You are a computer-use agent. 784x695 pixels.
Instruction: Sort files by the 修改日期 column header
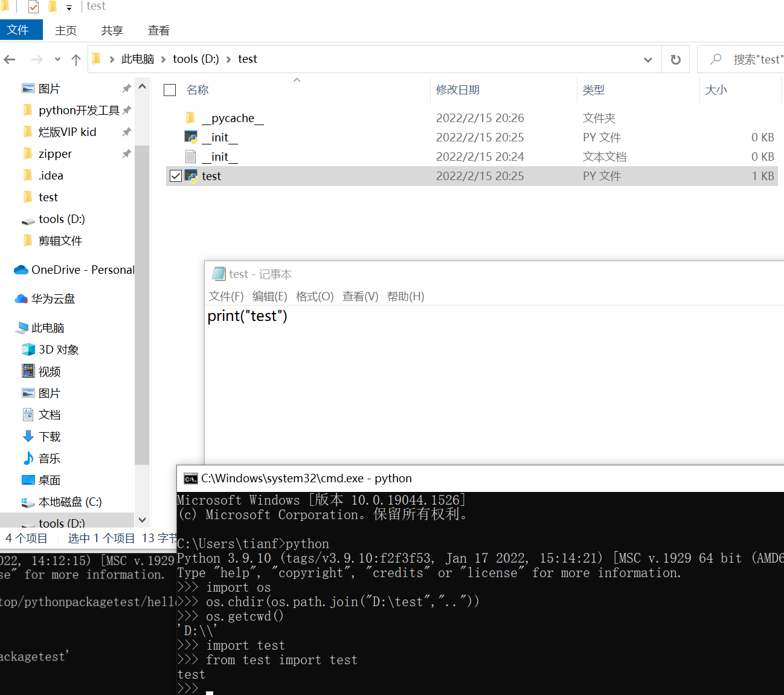(458, 90)
